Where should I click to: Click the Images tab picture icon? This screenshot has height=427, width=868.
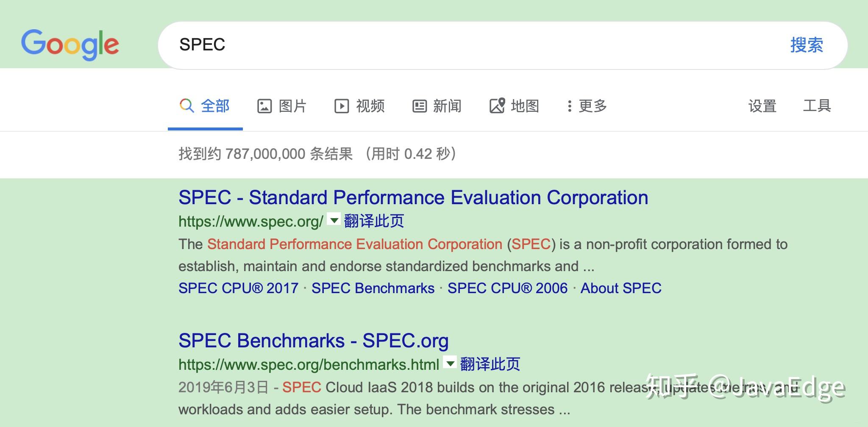(264, 106)
